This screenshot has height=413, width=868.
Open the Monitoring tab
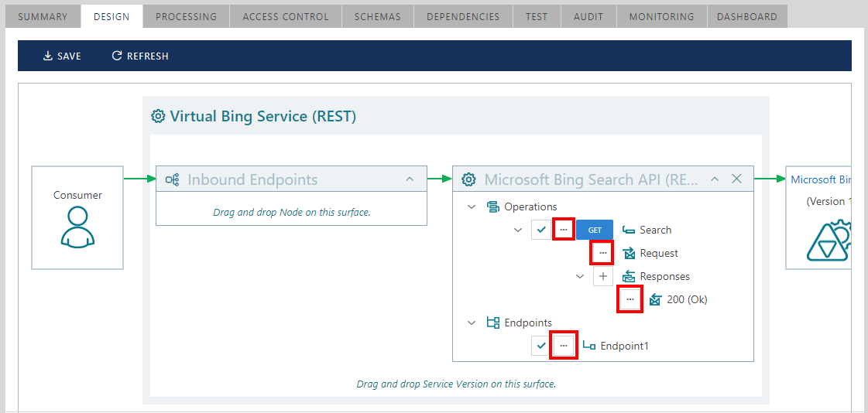(661, 16)
